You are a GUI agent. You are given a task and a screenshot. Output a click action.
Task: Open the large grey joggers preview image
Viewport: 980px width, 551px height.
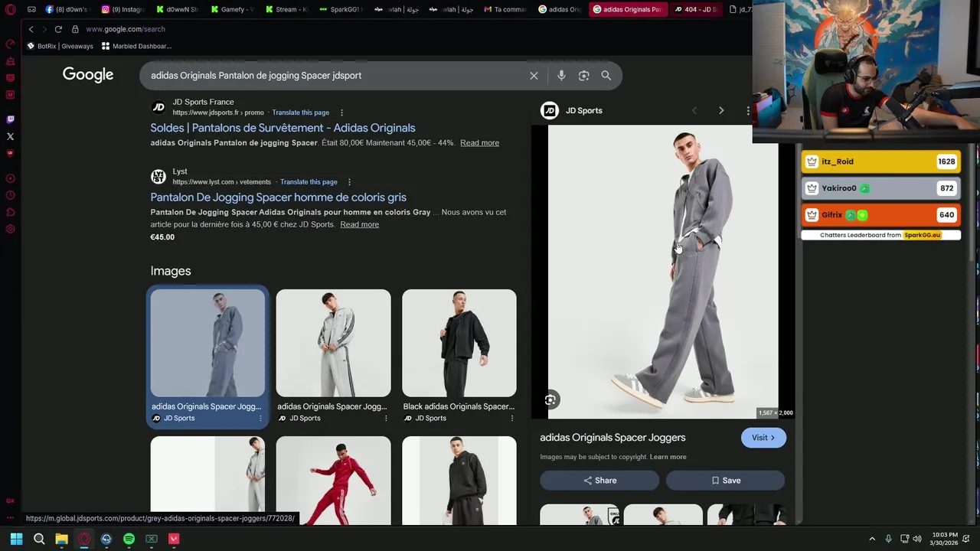click(x=663, y=272)
